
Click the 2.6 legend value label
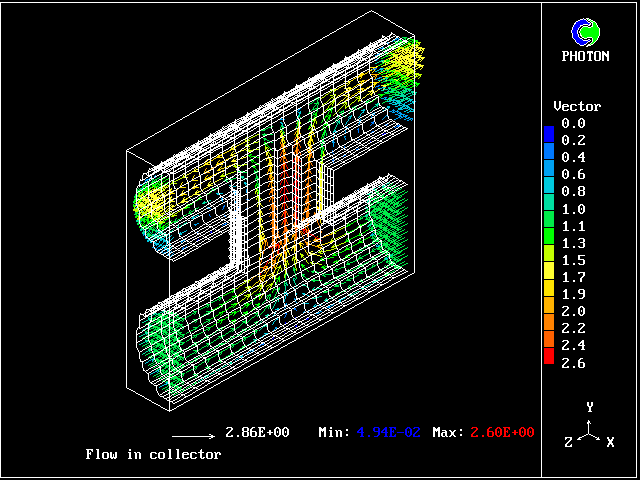point(573,363)
